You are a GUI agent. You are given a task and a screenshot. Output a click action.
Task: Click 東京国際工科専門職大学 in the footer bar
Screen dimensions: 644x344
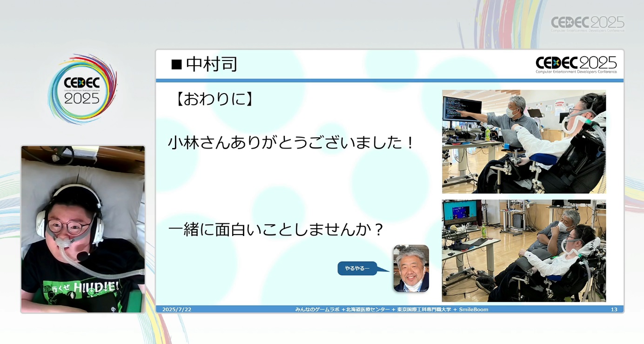424,310
